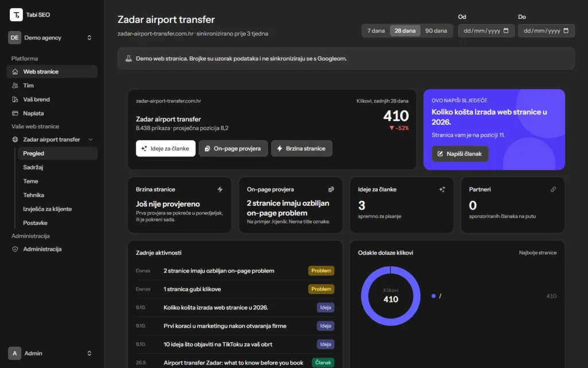The image size is (588, 368).
Task: Go to Tim in sidebar
Action: point(52,85)
